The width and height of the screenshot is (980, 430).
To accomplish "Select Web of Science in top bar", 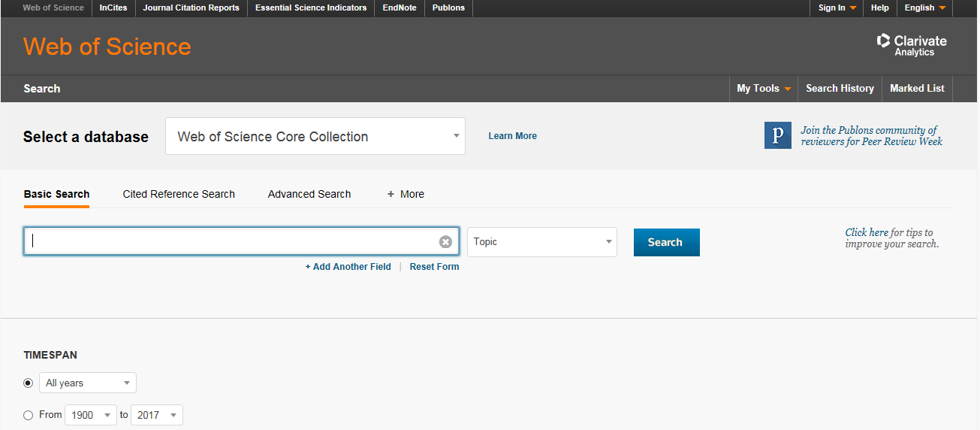I will coord(53,8).
